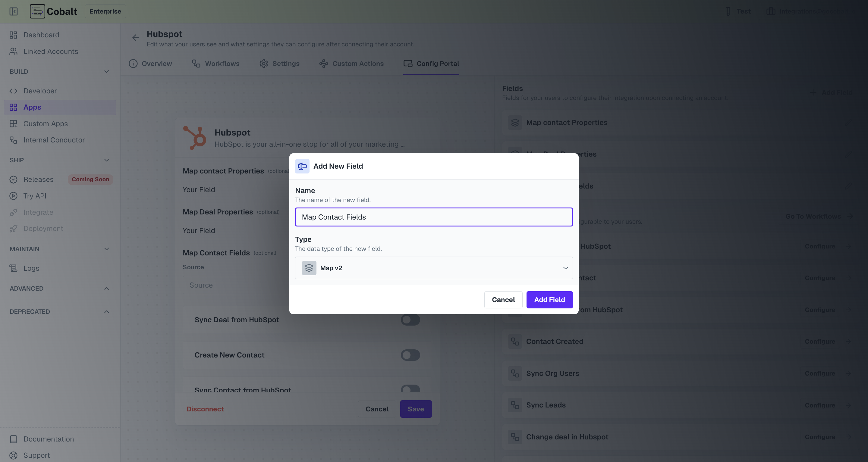Switch to the Custom Actions tab
Image resolution: width=868 pixels, height=462 pixels.
point(351,64)
